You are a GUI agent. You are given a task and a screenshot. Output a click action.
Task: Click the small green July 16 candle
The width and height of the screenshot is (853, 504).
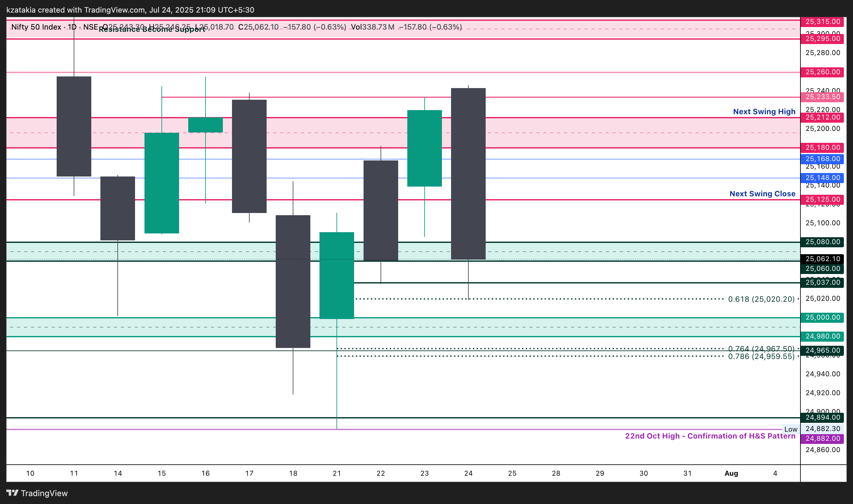[x=205, y=125]
